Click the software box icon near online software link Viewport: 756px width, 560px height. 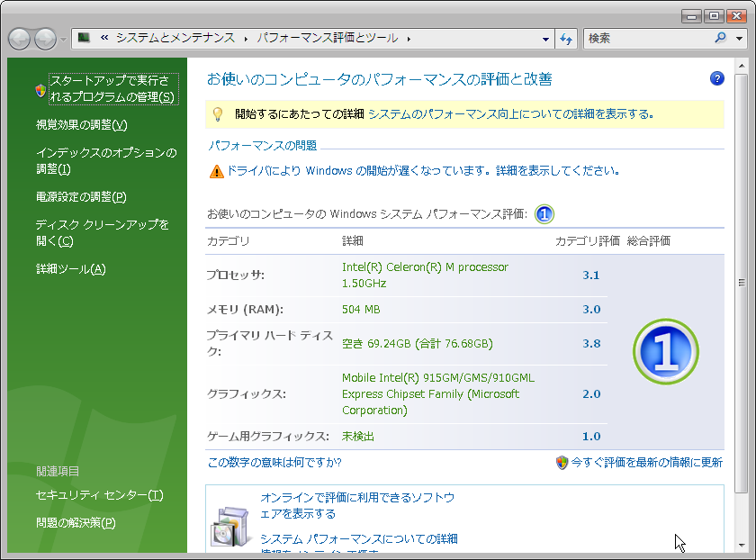[x=230, y=526]
